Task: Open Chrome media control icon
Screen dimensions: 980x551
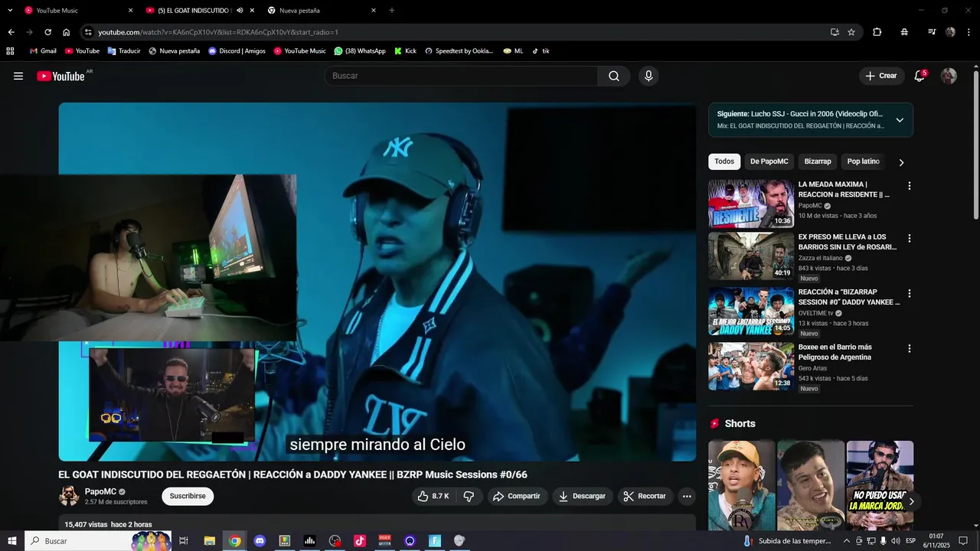Action: [932, 32]
